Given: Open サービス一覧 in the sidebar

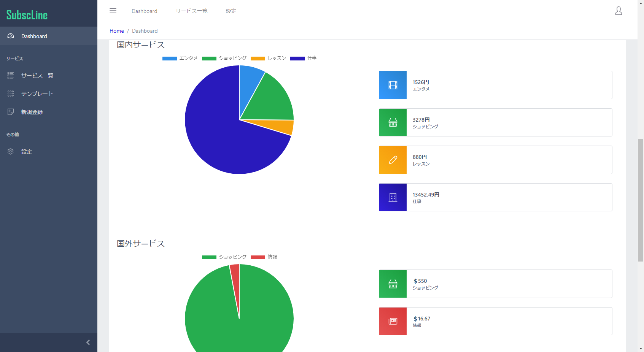Looking at the screenshot, I should (37, 76).
